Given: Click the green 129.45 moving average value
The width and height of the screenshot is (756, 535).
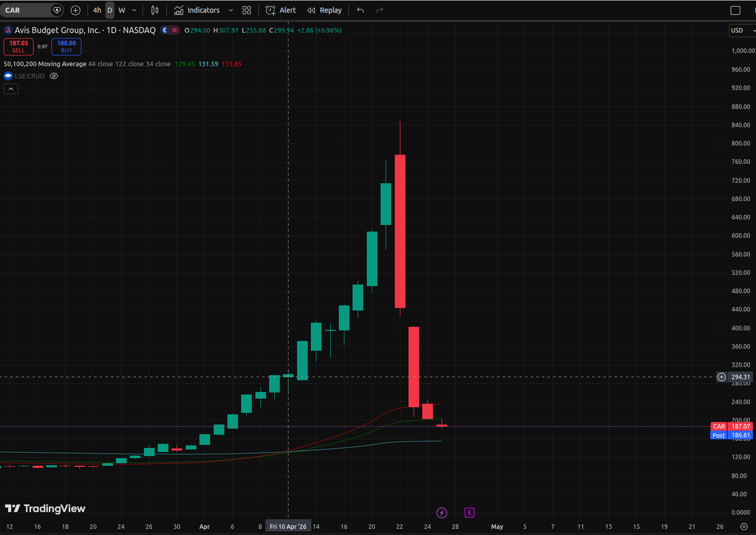Looking at the screenshot, I should [x=184, y=64].
